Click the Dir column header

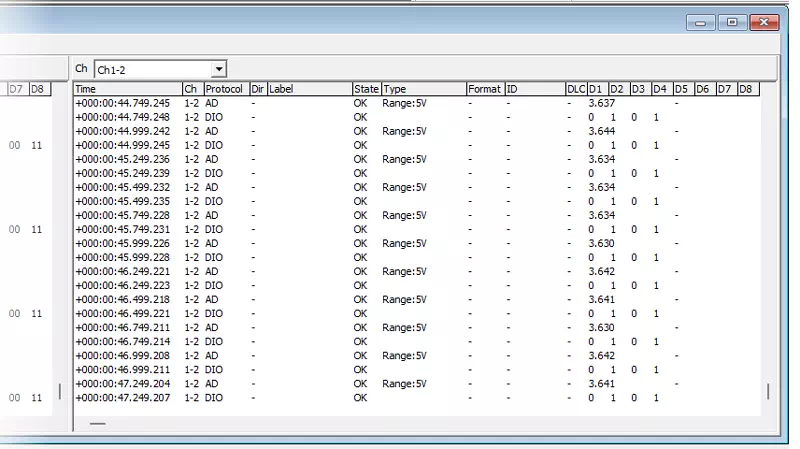click(x=258, y=89)
